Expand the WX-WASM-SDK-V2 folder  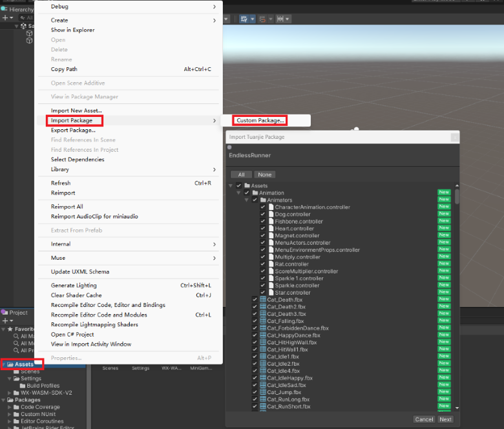point(9,393)
